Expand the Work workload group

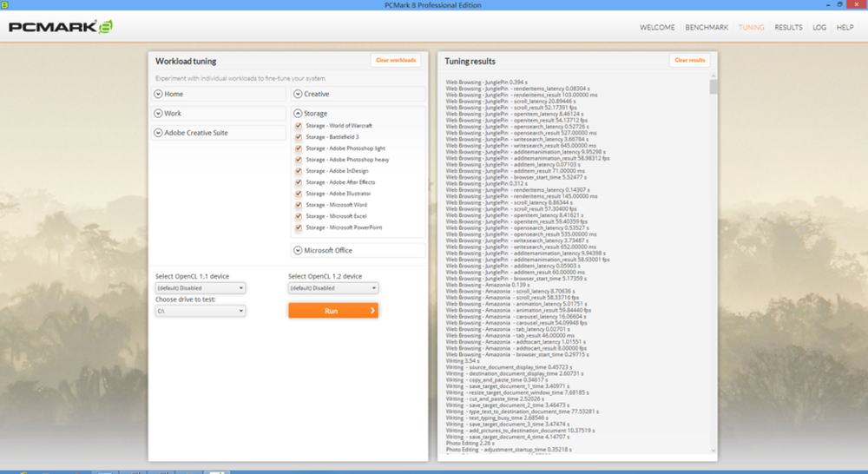tap(219, 114)
